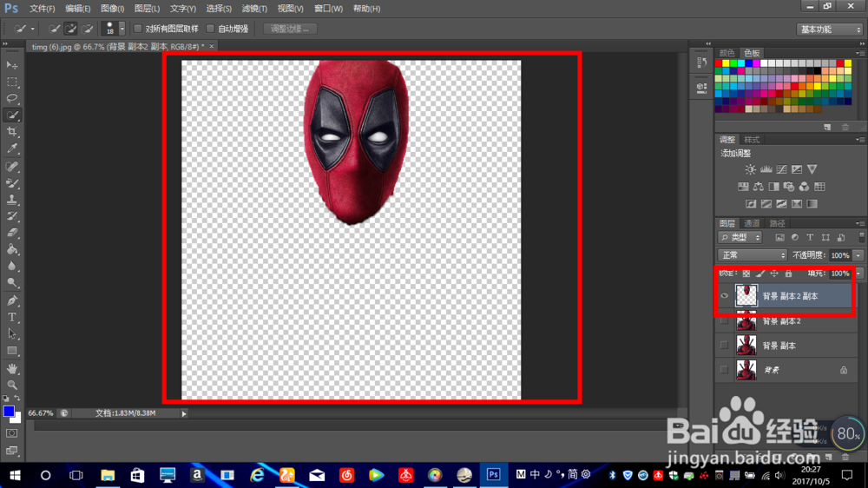This screenshot has width=868, height=488.
Task: Open the 选择(S) menu
Action: (x=219, y=9)
